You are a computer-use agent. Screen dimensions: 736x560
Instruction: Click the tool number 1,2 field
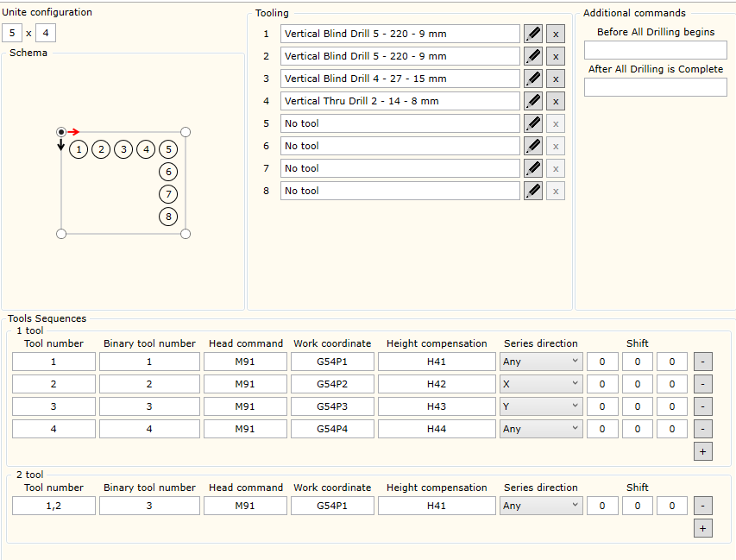(53, 506)
